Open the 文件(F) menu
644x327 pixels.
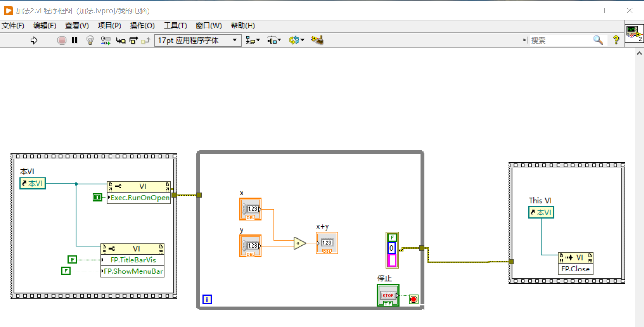(13, 26)
